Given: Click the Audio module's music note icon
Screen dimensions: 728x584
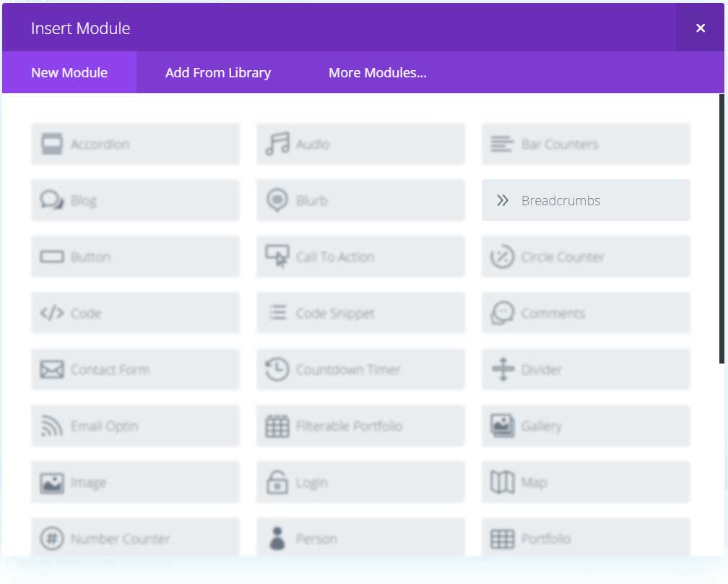Looking at the screenshot, I should [275, 143].
